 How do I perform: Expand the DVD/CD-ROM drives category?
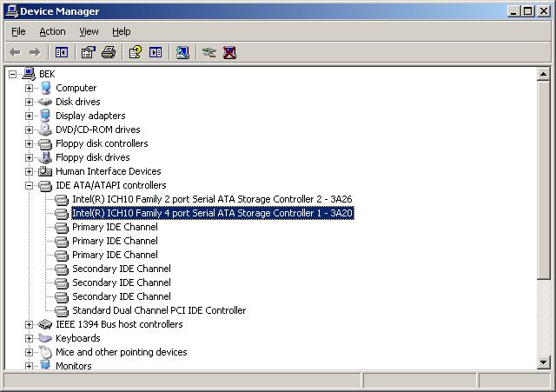29,130
